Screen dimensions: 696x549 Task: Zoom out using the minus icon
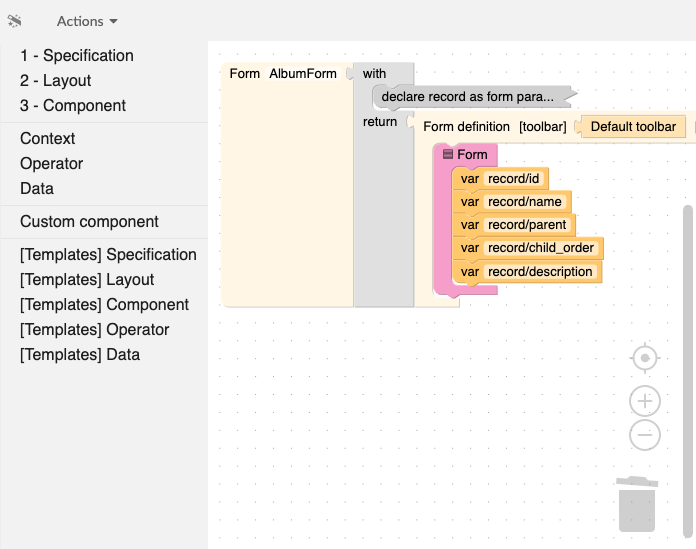tap(645, 435)
